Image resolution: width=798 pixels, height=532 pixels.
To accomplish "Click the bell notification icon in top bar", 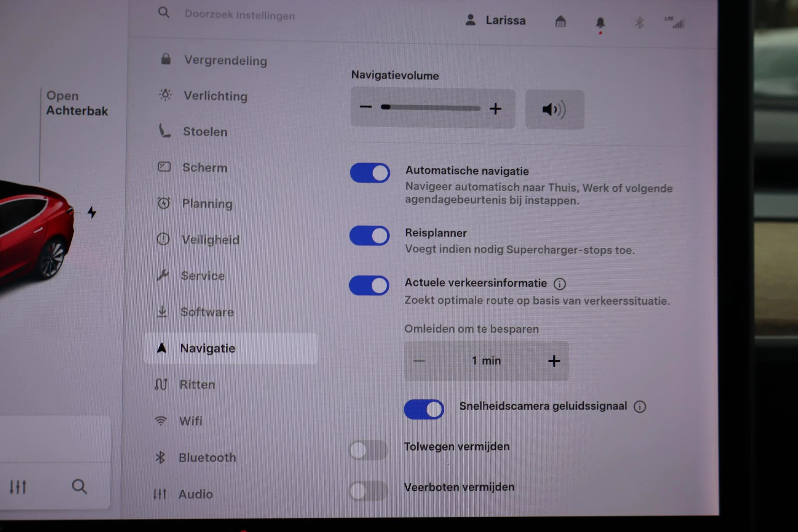I will point(600,22).
